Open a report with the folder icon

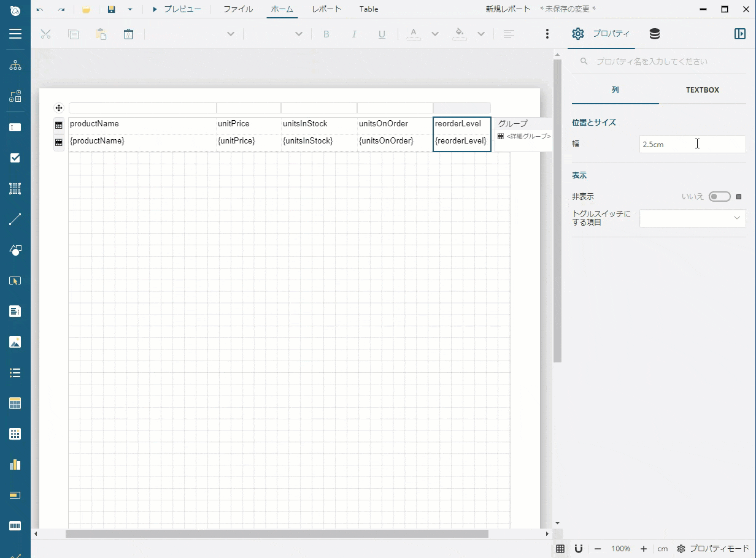[87, 9]
